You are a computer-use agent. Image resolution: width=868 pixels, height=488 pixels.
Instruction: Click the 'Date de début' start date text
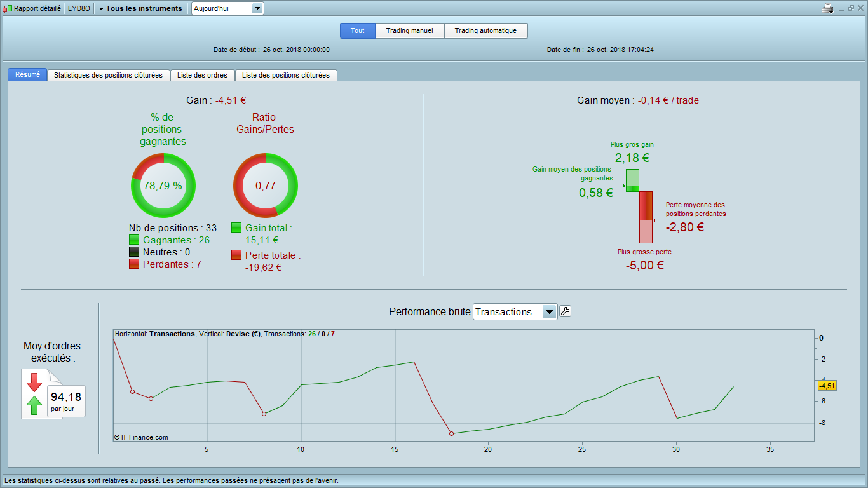coord(271,50)
